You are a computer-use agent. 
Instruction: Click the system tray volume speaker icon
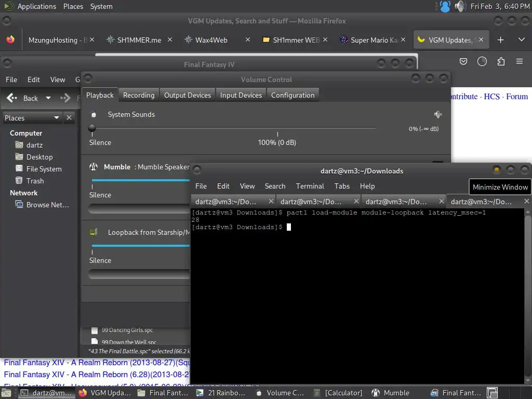[x=460, y=6]
